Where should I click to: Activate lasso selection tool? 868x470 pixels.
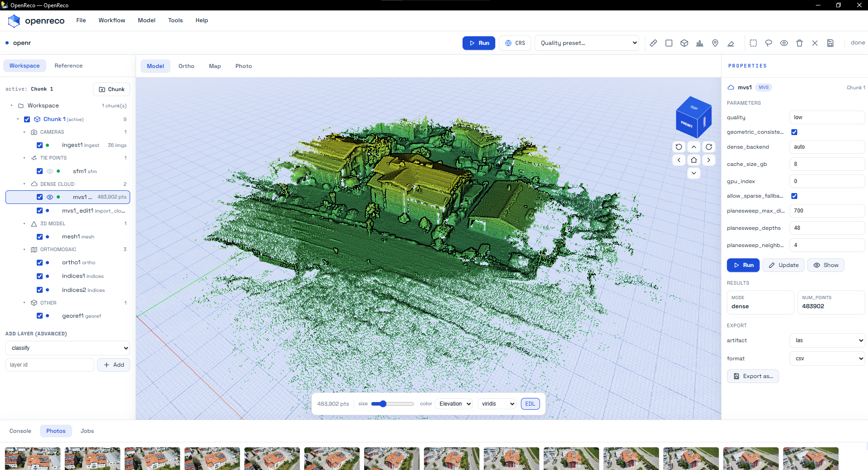point(769,43)
